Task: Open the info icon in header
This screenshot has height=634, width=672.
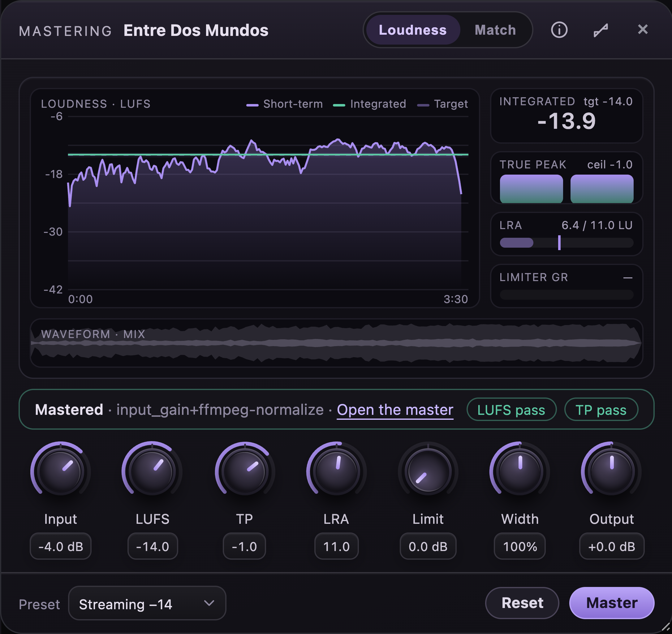Action: point(559,30)
